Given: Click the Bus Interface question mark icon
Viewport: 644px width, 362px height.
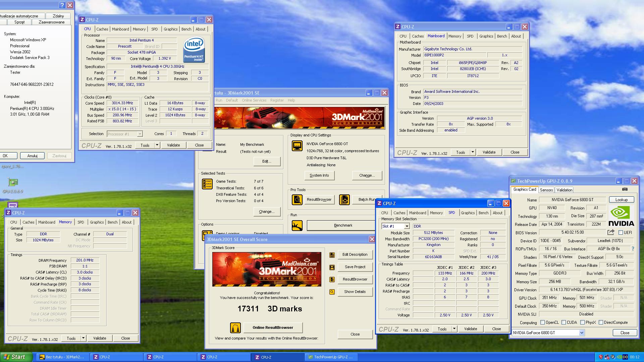Looking at the screenshot, I should coord(633,249).
